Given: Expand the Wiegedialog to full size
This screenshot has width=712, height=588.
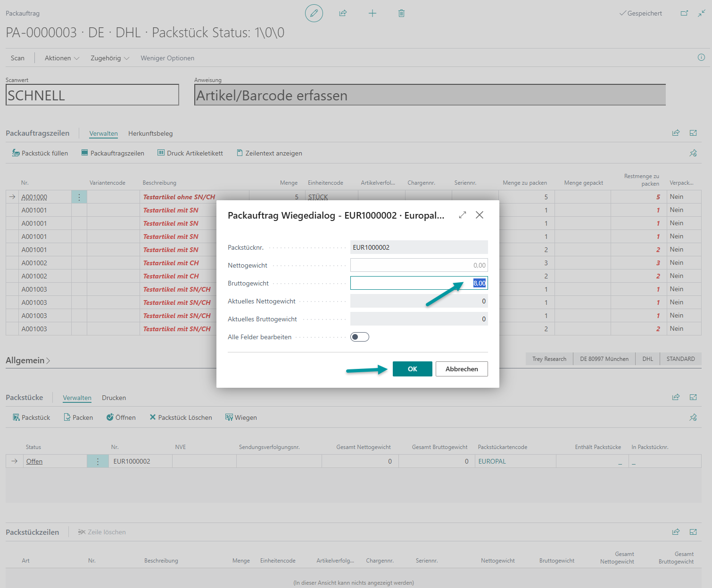Looking at the screenshot, I should point(463,215).
